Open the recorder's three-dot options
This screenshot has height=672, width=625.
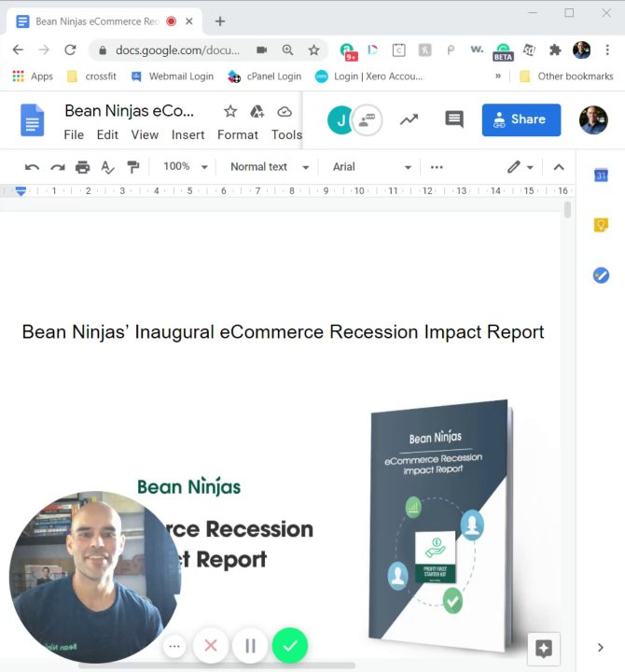[x=174, y=646]
